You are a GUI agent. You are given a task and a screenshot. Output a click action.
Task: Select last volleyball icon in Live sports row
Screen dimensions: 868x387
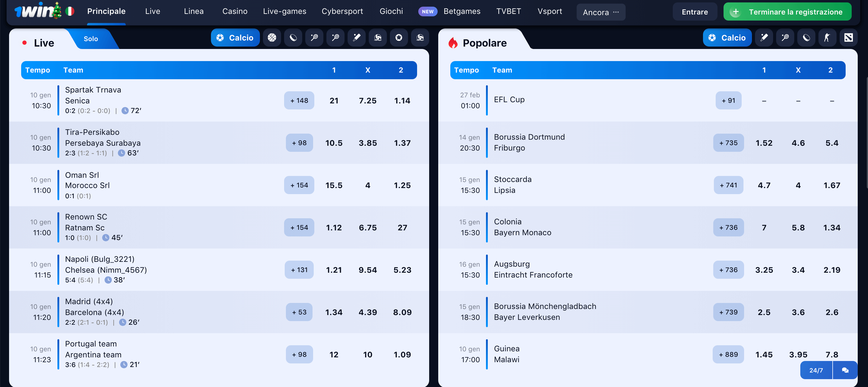[420, 37]
